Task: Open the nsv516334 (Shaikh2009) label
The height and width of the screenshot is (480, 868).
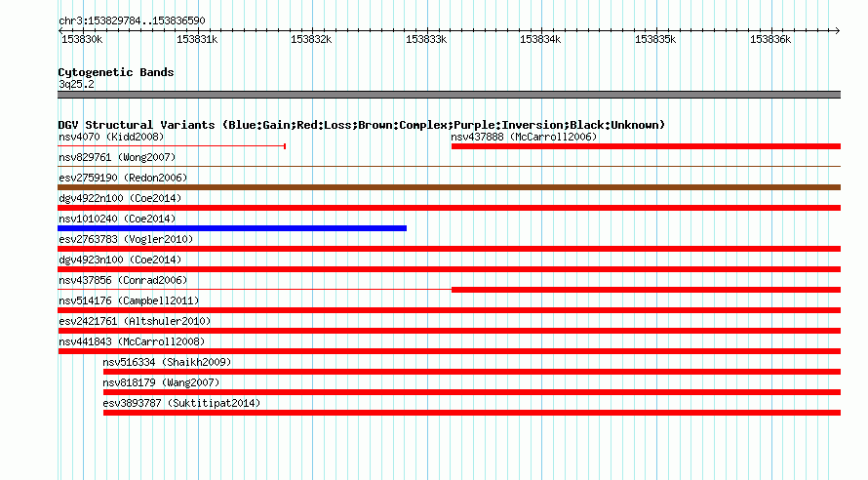Action: tap(167, 362)
